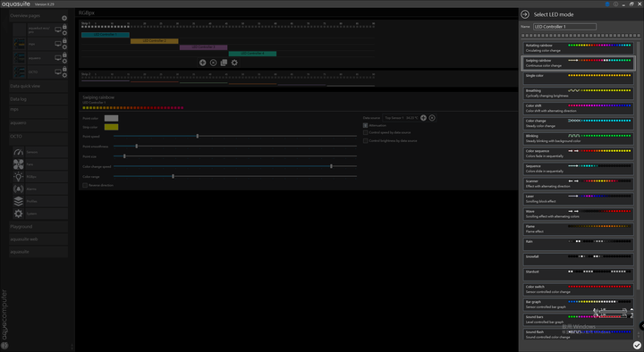Click the lock icon on the OCTO overview row

(64, 69)
